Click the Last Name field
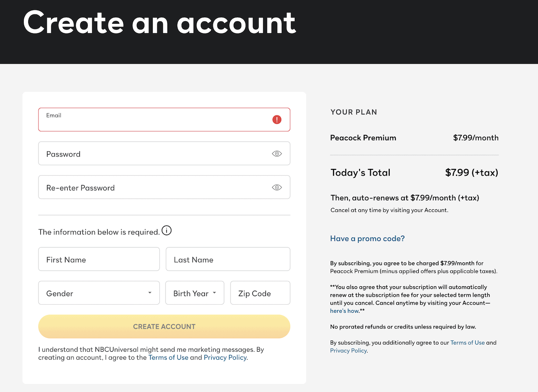 [x=228, y=259]
